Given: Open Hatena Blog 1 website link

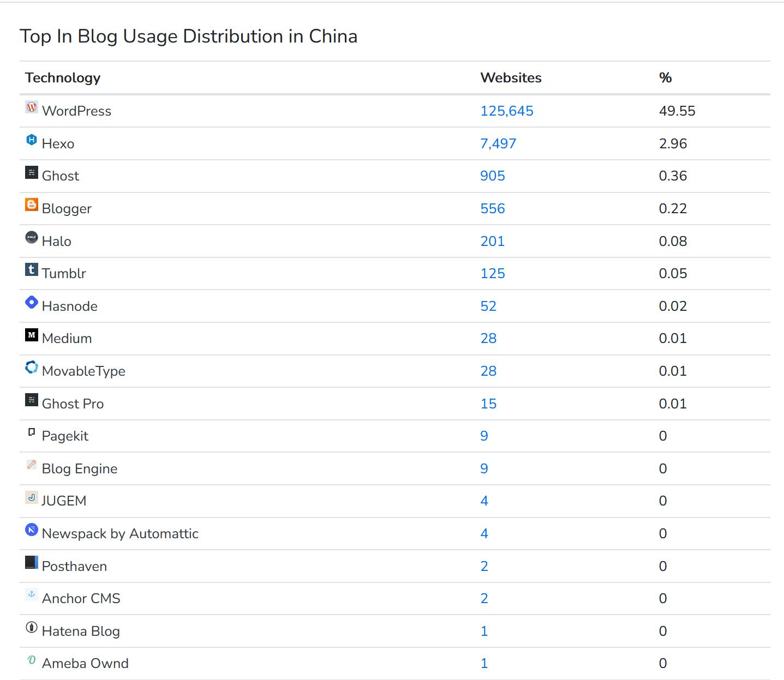Looking at the screenshot, I should [x=484, y=631].
